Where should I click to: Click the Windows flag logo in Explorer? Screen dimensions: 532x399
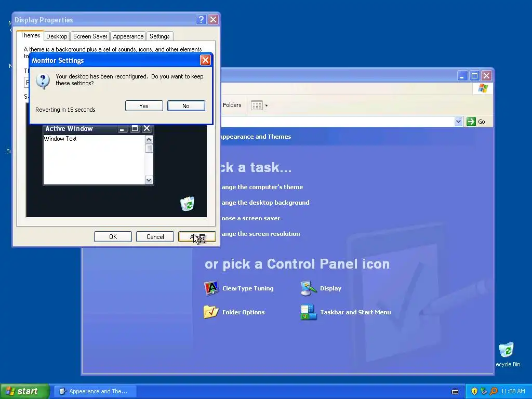tap(483, 88)
